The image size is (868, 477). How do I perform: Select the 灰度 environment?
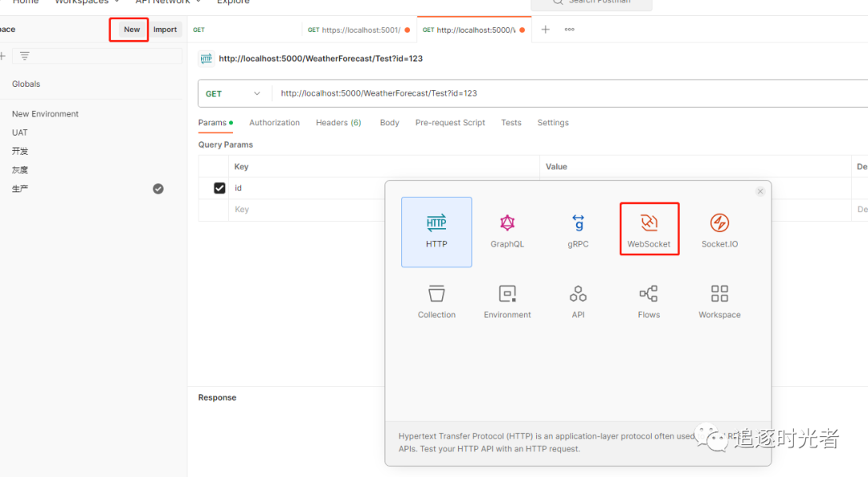pos(20,170)
